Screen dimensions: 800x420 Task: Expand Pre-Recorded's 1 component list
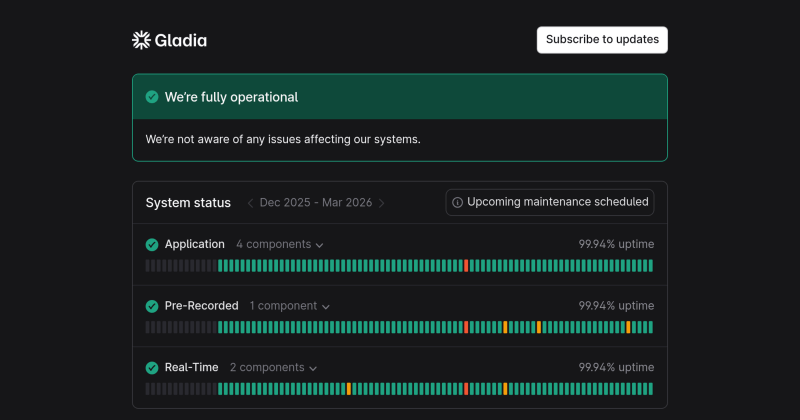(x=289, y=306)
